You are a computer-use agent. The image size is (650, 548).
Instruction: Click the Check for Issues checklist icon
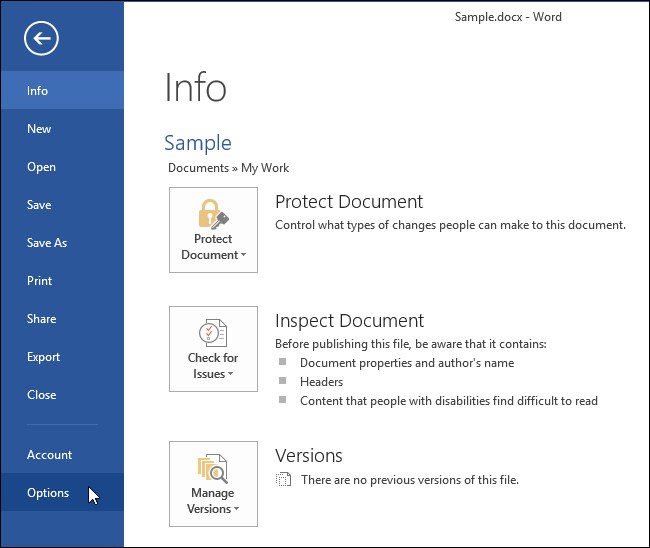tap(213, 333)
